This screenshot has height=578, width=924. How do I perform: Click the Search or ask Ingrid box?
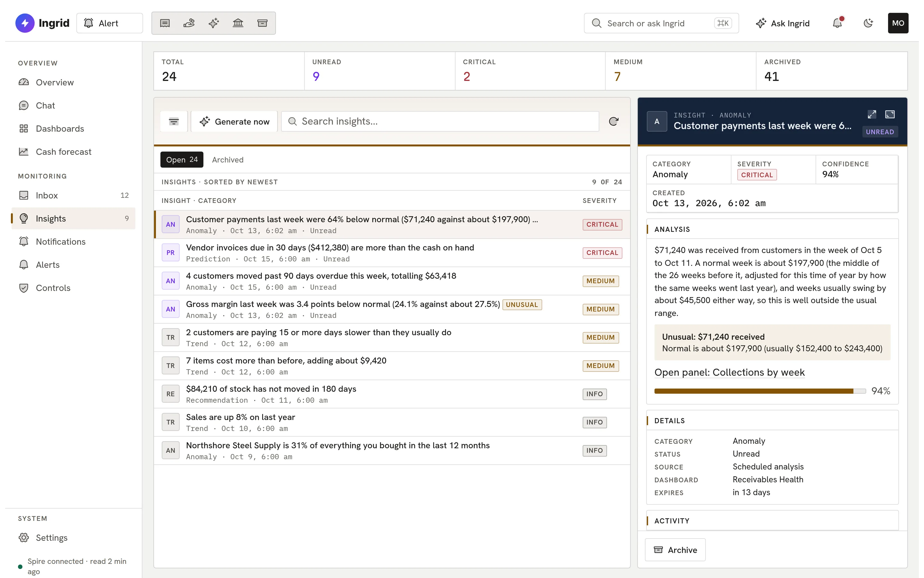661,23
